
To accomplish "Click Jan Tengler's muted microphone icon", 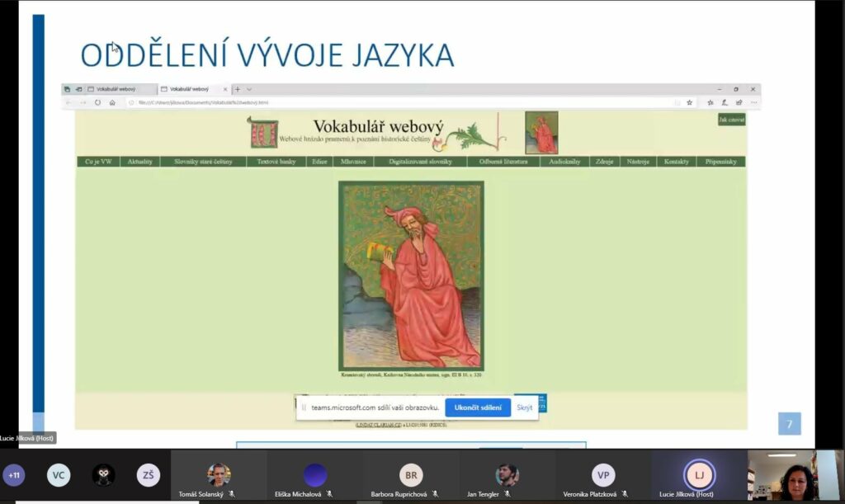I will point(507,494).
